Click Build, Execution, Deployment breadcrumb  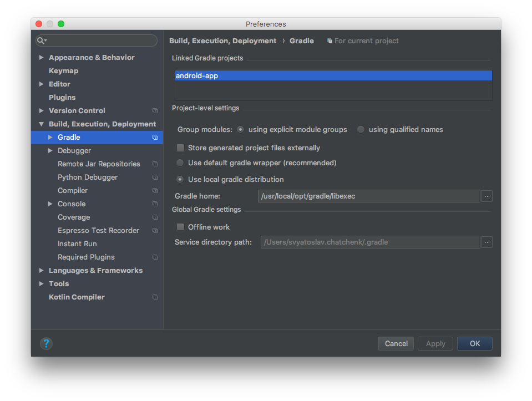(223, 40)
